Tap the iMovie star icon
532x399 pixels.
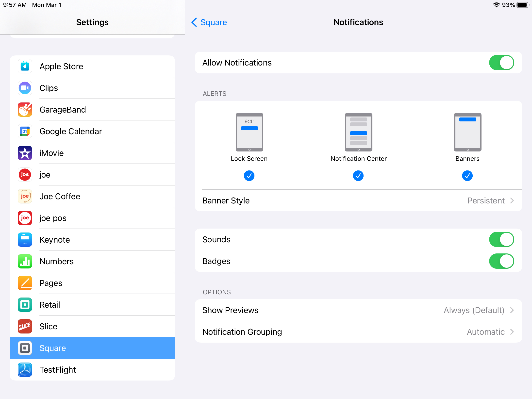tap(25, 153)
